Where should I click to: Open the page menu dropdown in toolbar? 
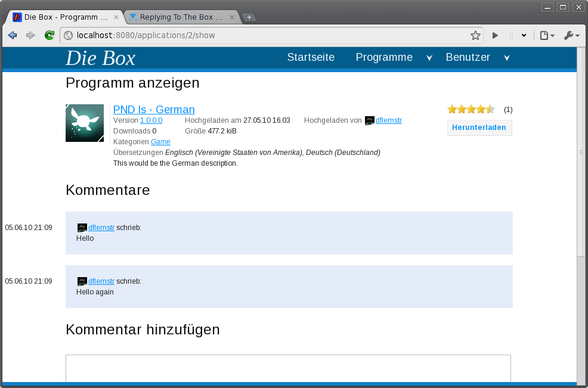[x=546, y=36]
